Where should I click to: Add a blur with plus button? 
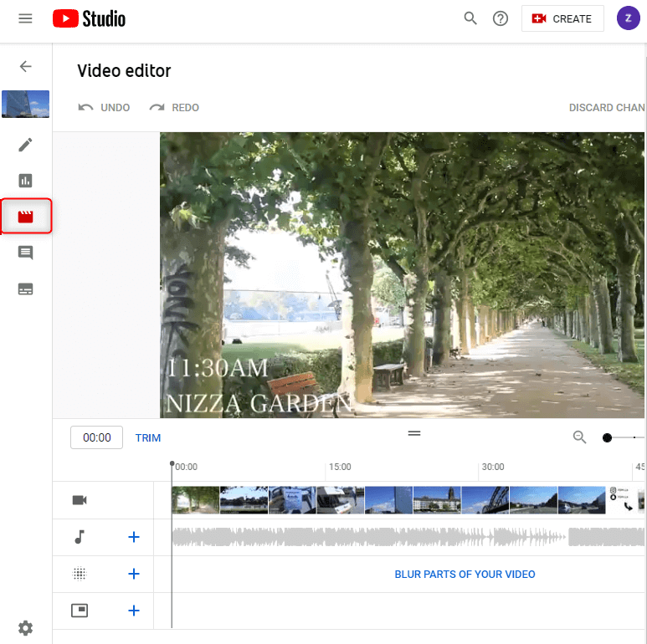click(134, 574)
